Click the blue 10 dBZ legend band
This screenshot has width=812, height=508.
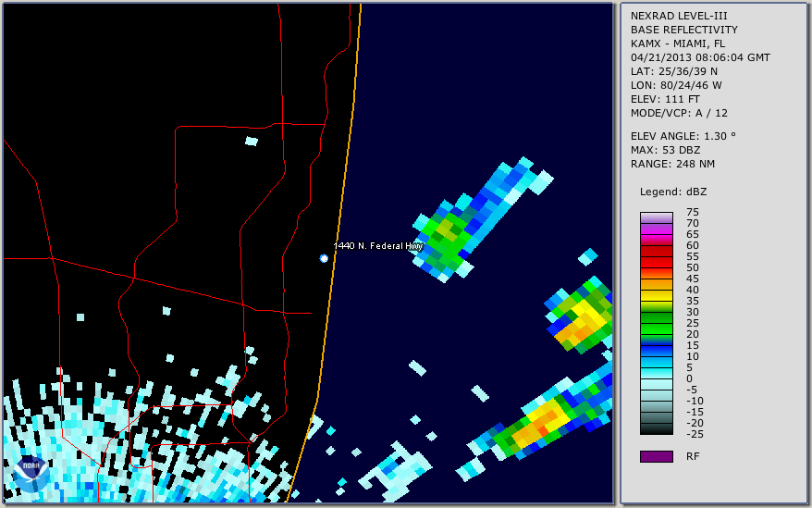click(x=656, y=351)
